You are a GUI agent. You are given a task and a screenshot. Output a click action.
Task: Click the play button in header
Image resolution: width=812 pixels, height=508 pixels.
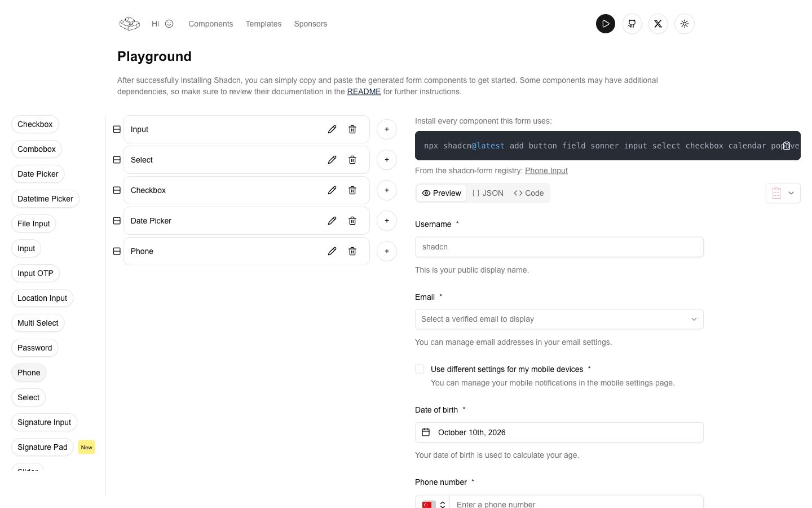click(606, 24)
